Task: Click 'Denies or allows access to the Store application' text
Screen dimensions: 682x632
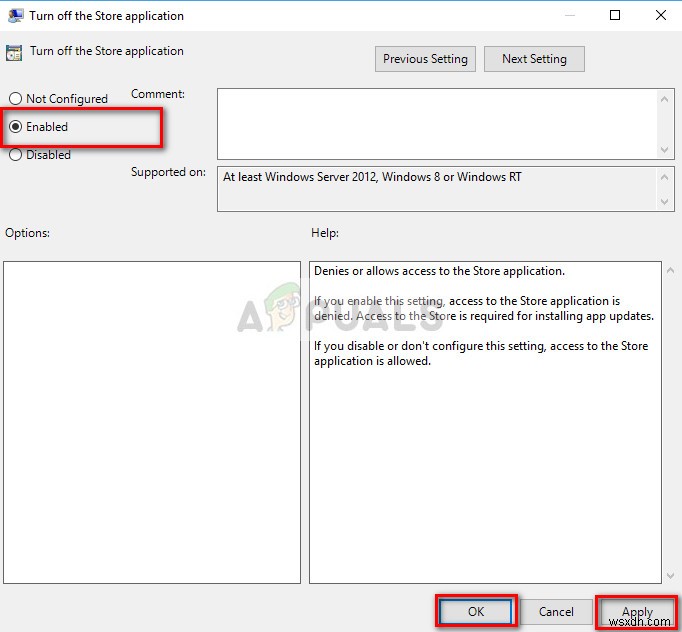Action: [439, 271]
